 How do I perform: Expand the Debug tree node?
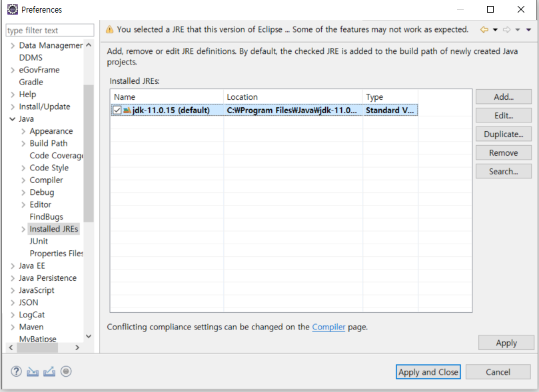coord(23,192)
